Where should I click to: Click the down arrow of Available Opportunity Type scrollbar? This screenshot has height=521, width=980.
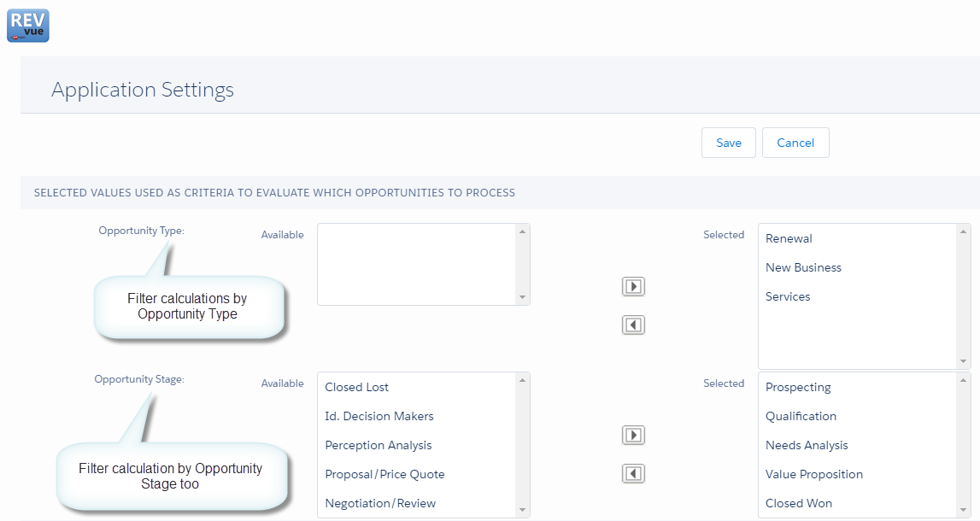pyautogui.click(x=523, y=297)
